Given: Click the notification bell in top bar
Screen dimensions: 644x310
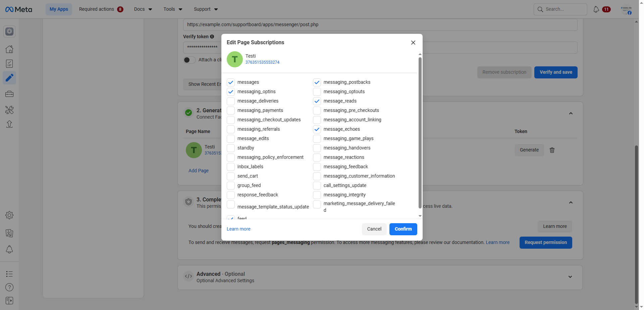Looking at the screenshot, I should click(596, 9).
